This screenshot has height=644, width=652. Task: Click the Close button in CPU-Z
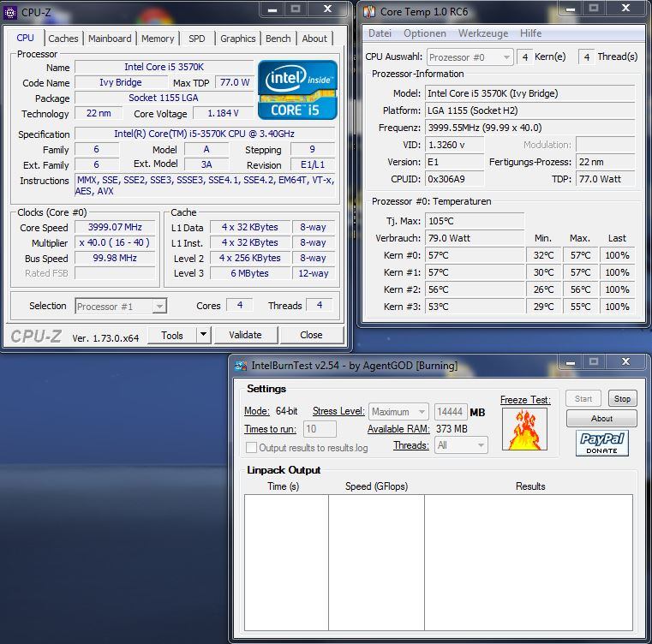coord(311,335)
